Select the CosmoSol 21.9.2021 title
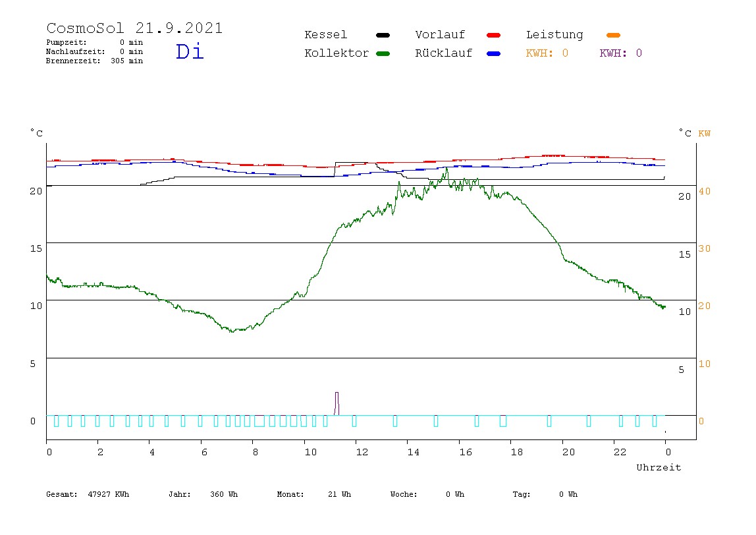This screenshot has height=535, width=756. (x=134, y=28)
